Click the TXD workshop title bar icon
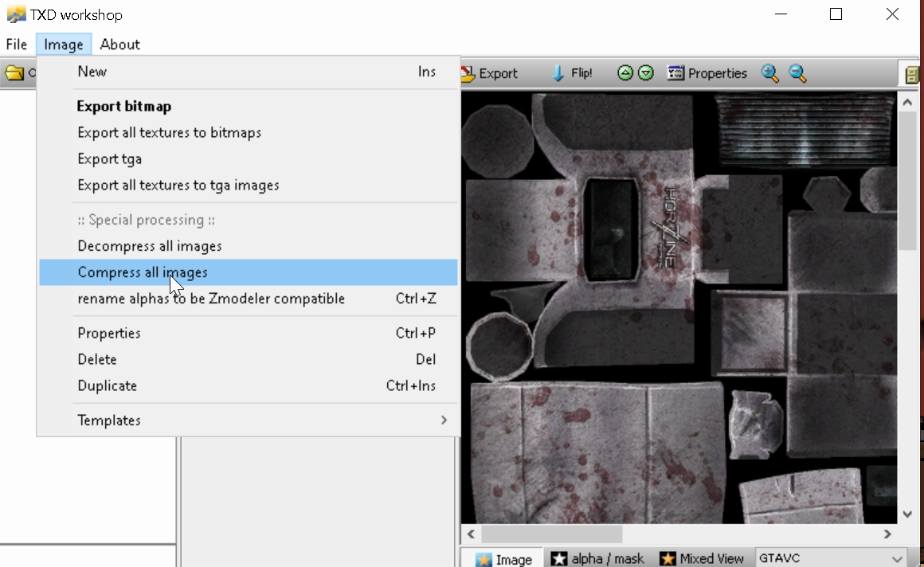Image resolution: width=924 pixels, height=567 pixels. click(x=16, y=14)
